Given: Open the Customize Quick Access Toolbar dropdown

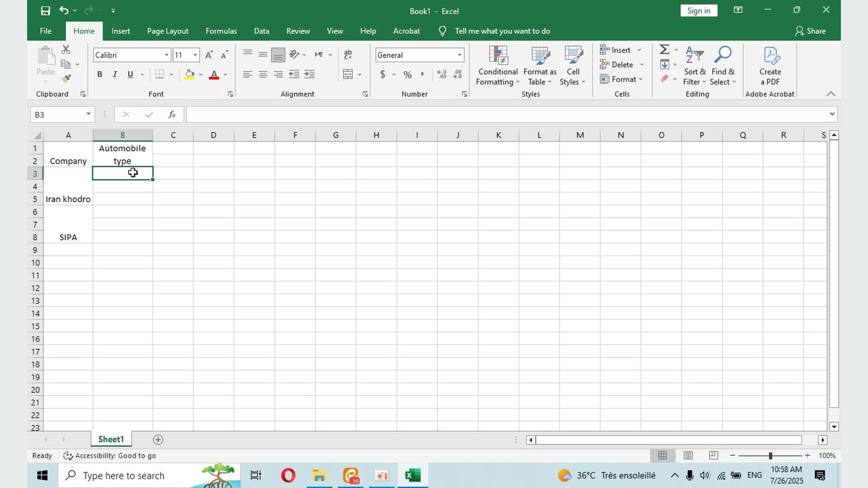Looking at the screenshot, I should tap(113, 11).
